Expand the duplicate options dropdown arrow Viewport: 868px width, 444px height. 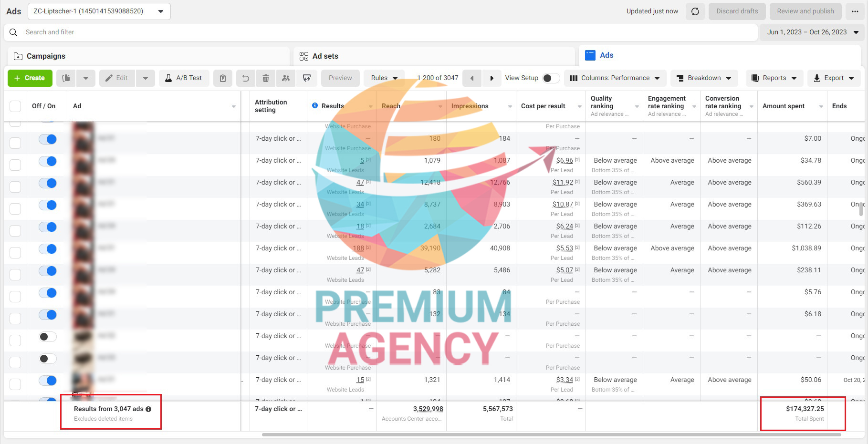86,78
